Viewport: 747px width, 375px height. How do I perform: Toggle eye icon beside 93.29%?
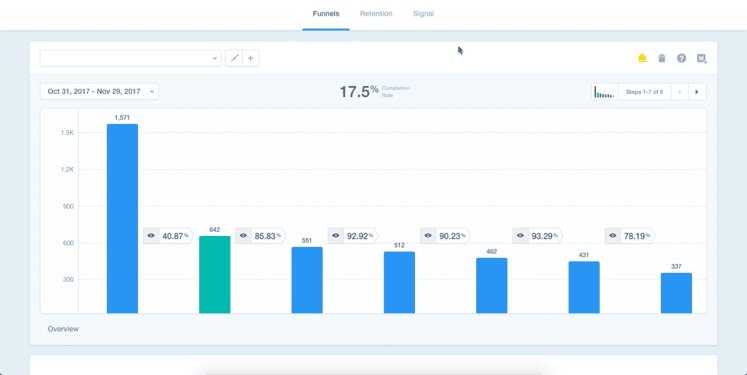[x=520, y=235]
